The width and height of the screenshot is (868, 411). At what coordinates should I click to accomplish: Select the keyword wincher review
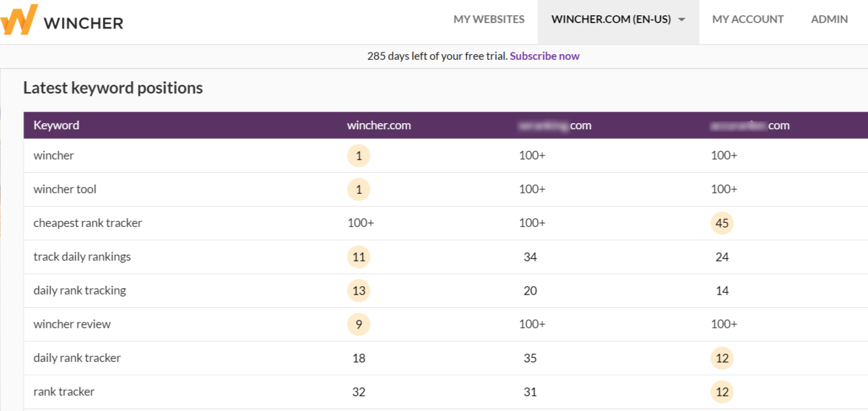pyautogui.click(x=71, y=324)
